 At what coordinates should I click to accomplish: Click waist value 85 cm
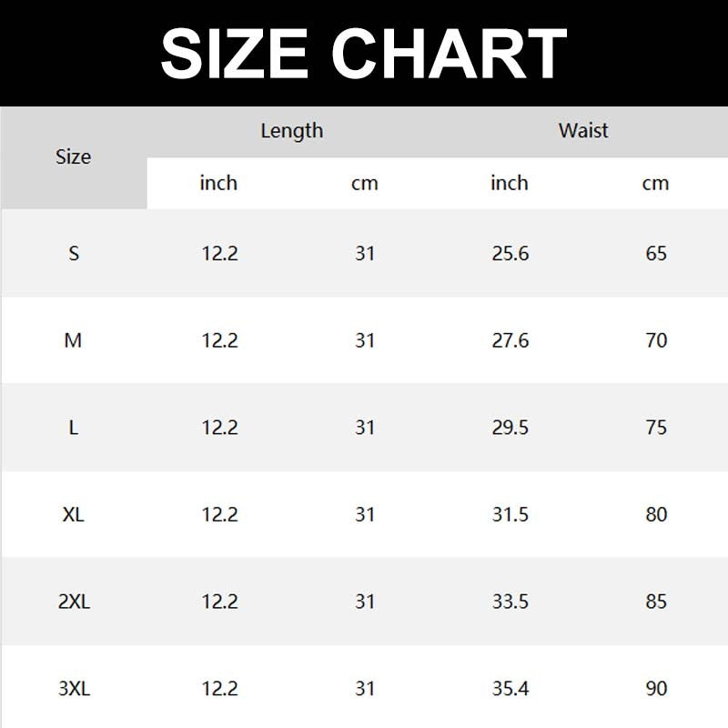click(x=656, y=602)
